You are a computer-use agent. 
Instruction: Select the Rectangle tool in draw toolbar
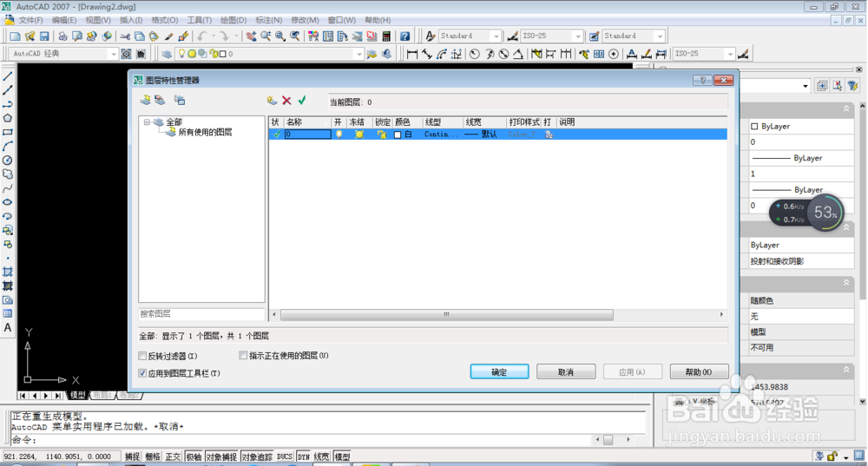click(x=8, y=132)
